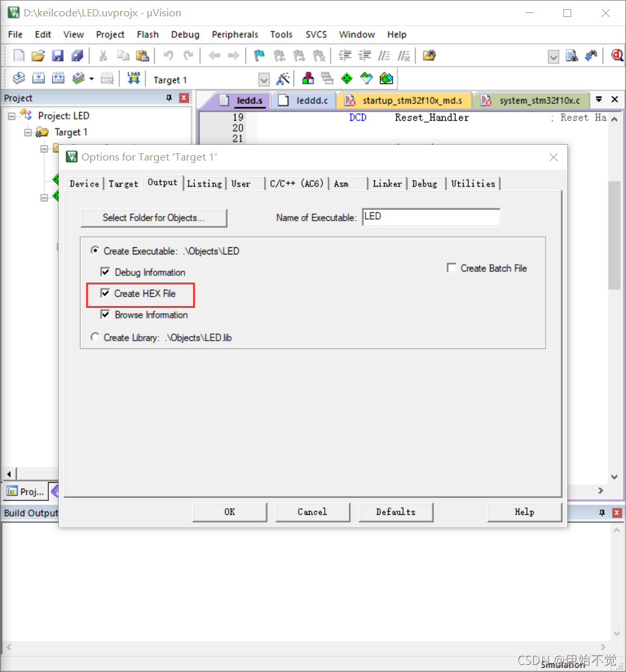The height and width of the screenshot is (672, 626).
Task: Click the Manage Run-Time Environment green diamond
Action: [347, 78]
